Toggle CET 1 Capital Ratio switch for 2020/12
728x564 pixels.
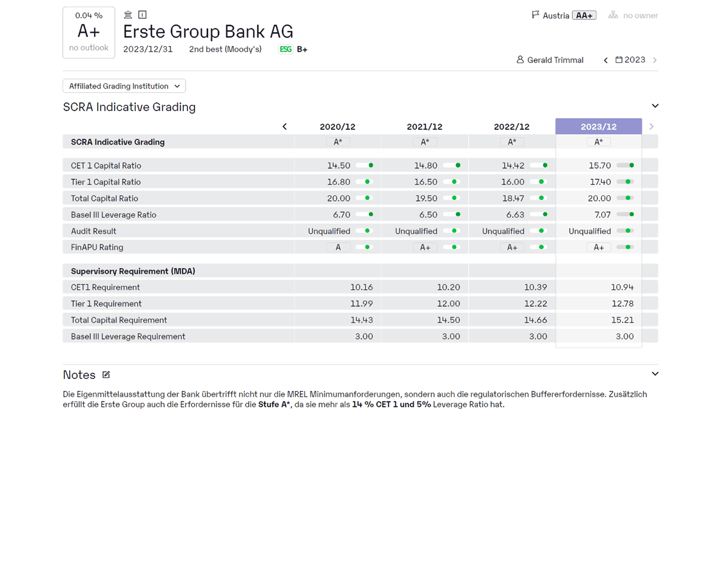tap(365, 166)
